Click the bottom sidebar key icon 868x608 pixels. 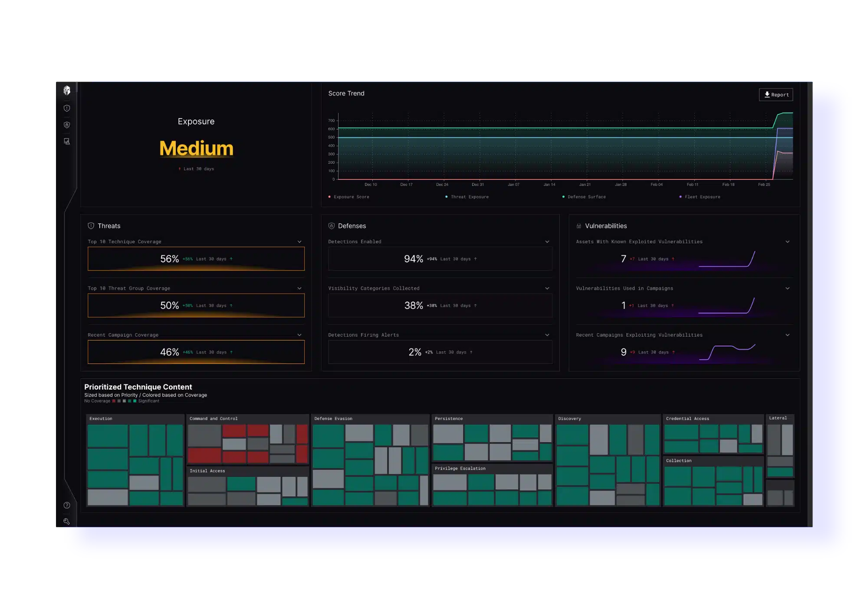click(x=67, y=521)
